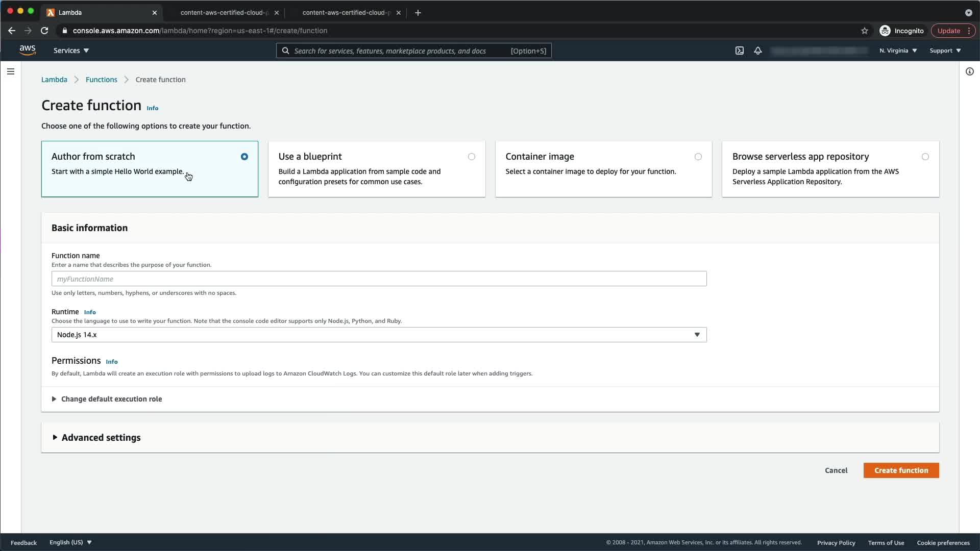Select the Use a blueprint option
Screen dimensions: 980x551
(471, 157)
